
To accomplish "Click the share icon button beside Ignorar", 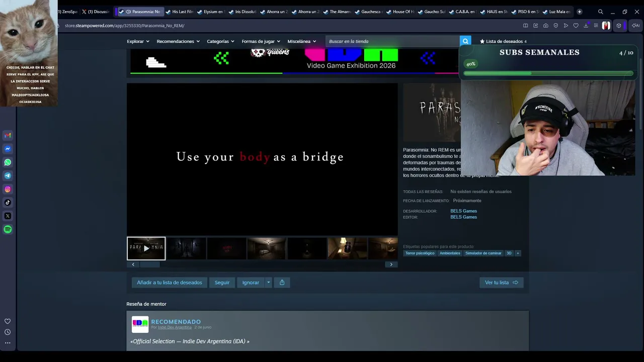I will tap(282, 283).
